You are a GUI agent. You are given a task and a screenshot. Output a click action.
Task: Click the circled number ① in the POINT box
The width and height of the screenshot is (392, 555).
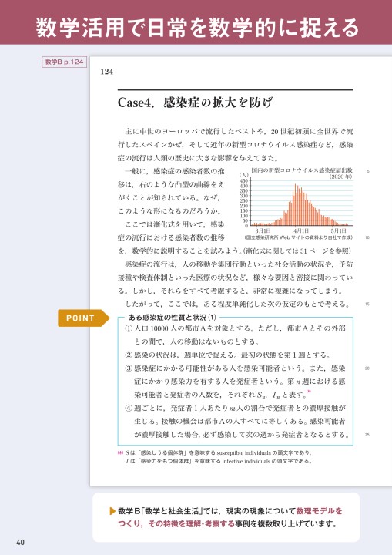(x=129, y=328)
